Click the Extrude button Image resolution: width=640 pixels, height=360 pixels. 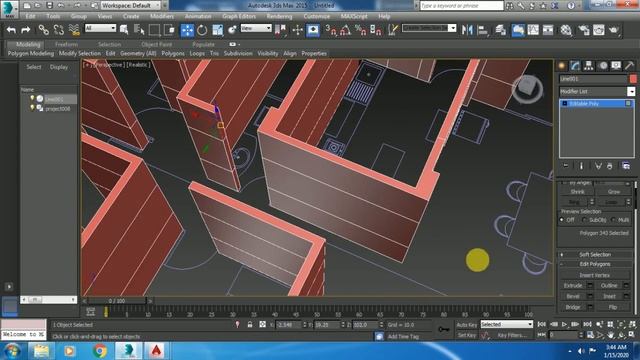coord(573,286)
